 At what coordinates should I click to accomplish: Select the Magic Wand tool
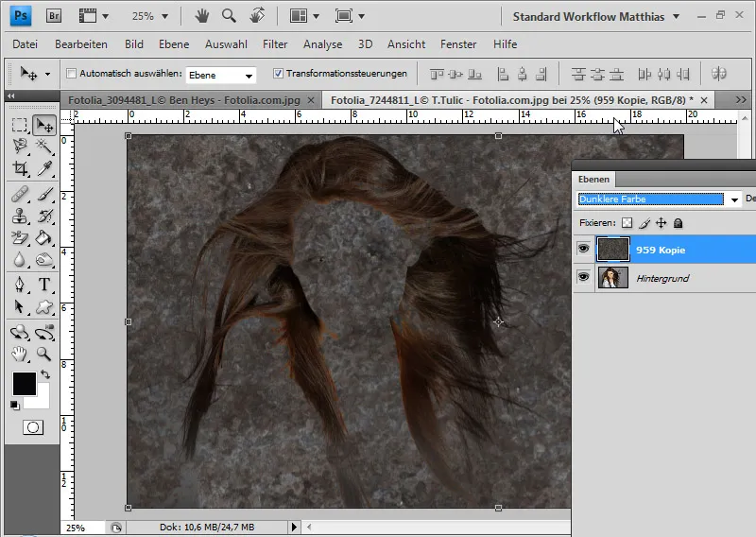[x=44, y=147]
